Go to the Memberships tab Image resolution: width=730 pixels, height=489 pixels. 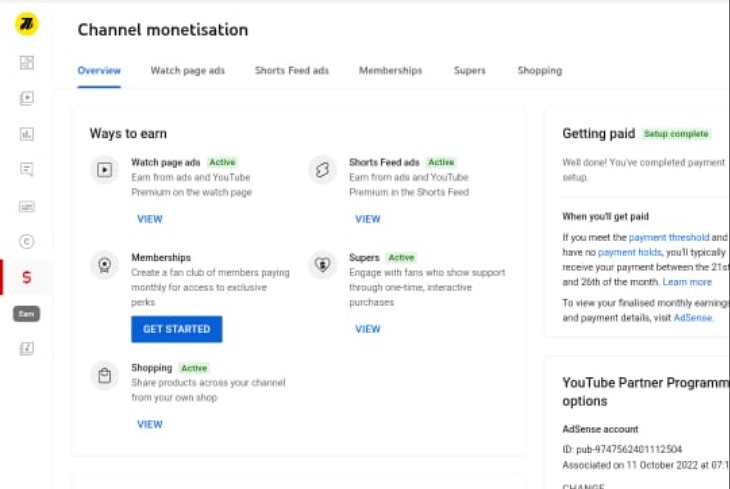[391, 70]
